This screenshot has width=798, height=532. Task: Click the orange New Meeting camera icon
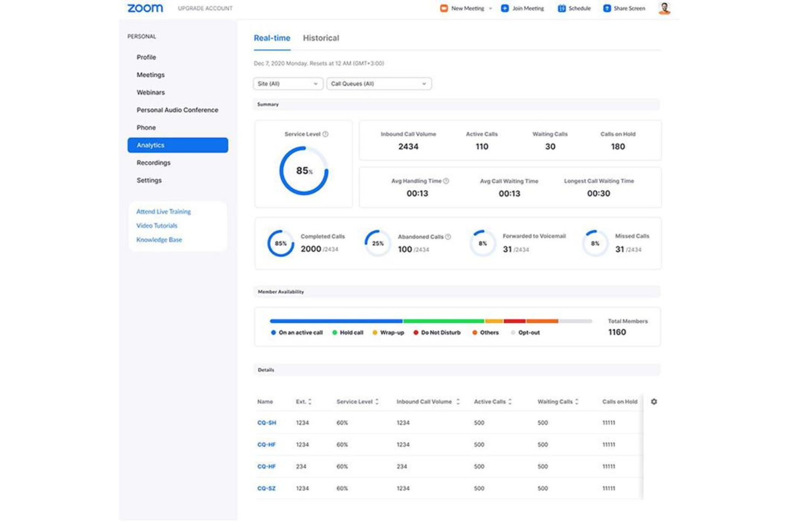click(444, 8)
